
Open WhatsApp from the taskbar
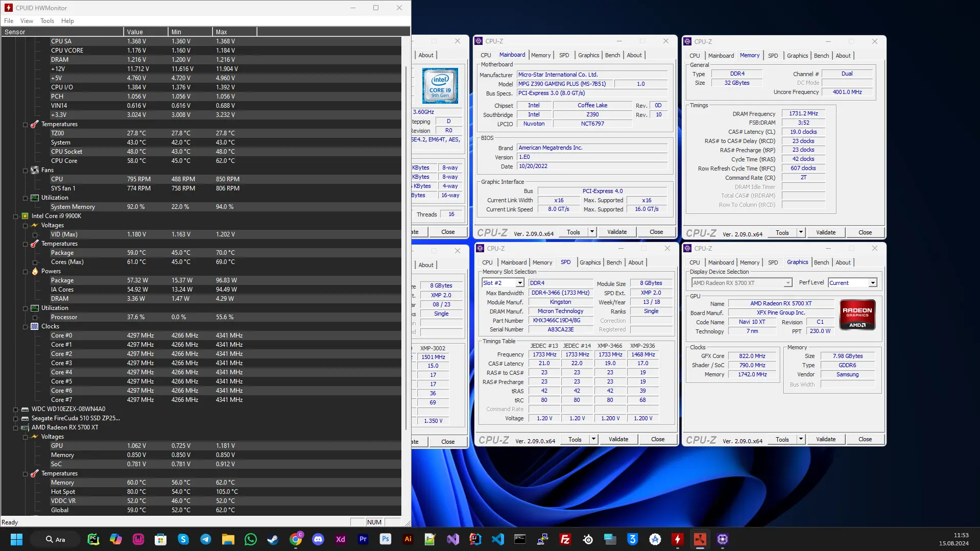tap(251, 539)
